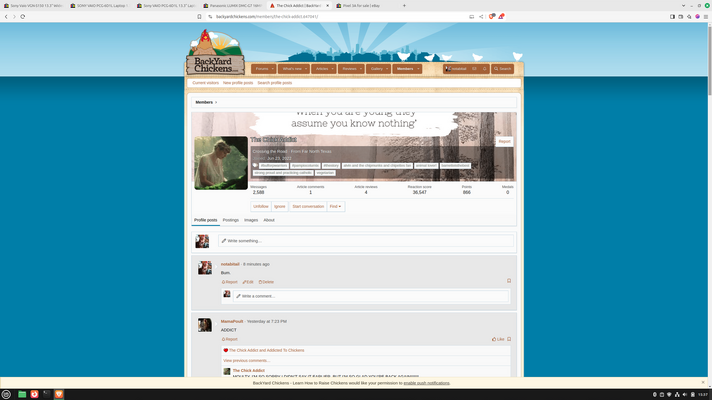Image resolution: width=712 pixels, height=400 pixels.
Task: Switch to the About tab
Action: 269,220
